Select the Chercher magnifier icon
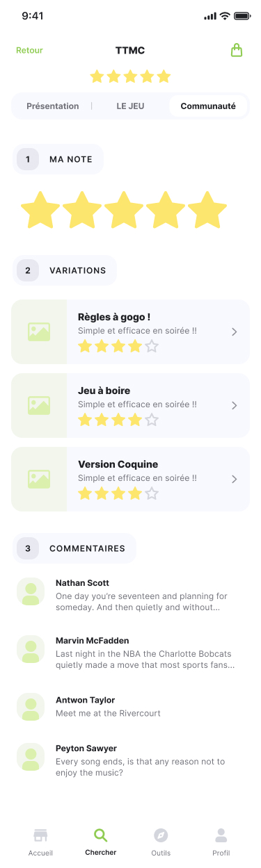The height and width of the screenshot is (868, 261). 100,835
